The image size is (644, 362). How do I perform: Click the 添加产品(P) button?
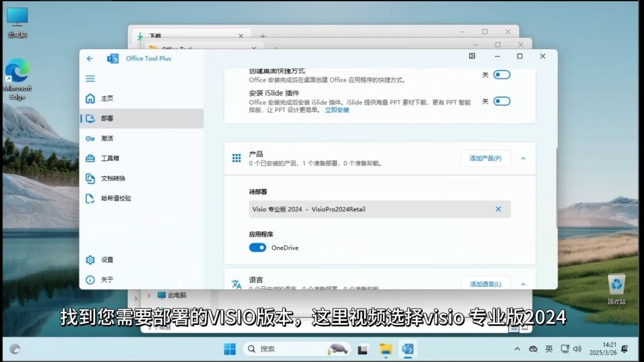(486, 158)
